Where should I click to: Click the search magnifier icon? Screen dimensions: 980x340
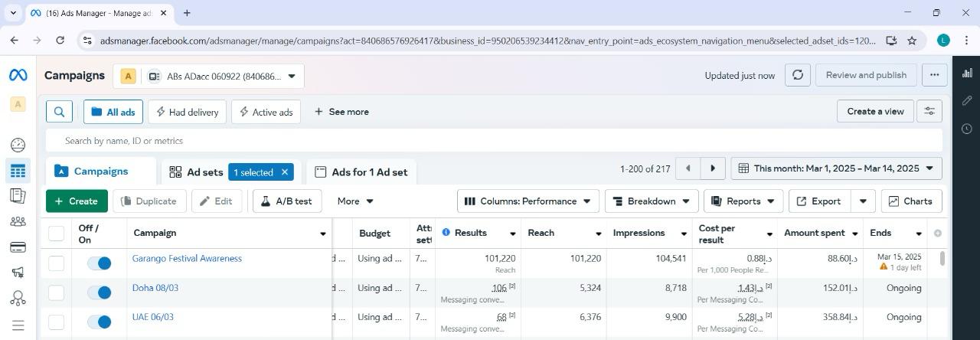click(59, 112)
